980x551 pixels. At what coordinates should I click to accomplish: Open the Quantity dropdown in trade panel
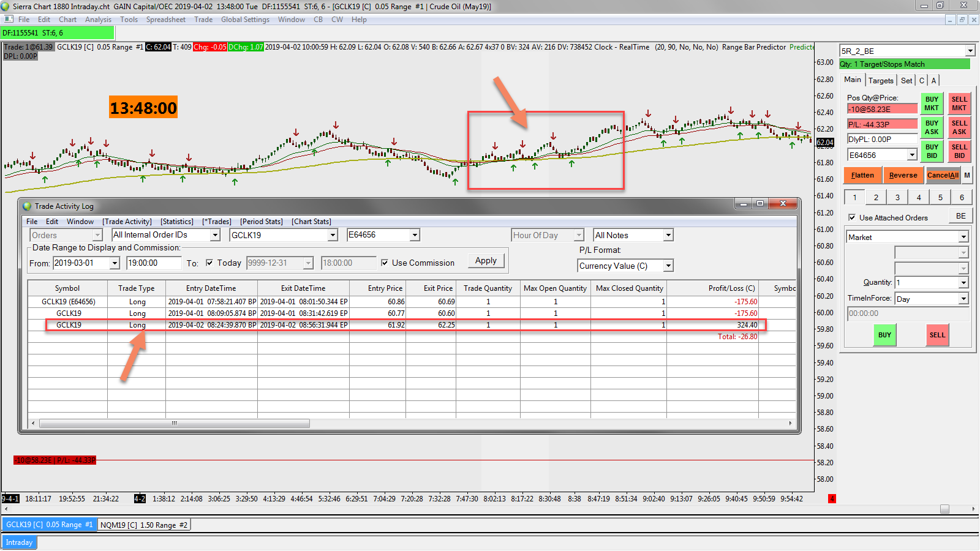pyautogui.click(x=963, y=282)
